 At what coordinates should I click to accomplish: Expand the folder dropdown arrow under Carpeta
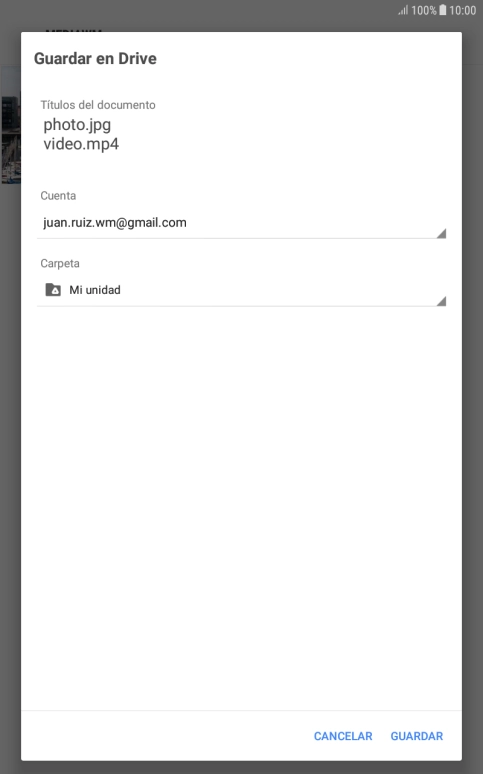pos(442,301)
